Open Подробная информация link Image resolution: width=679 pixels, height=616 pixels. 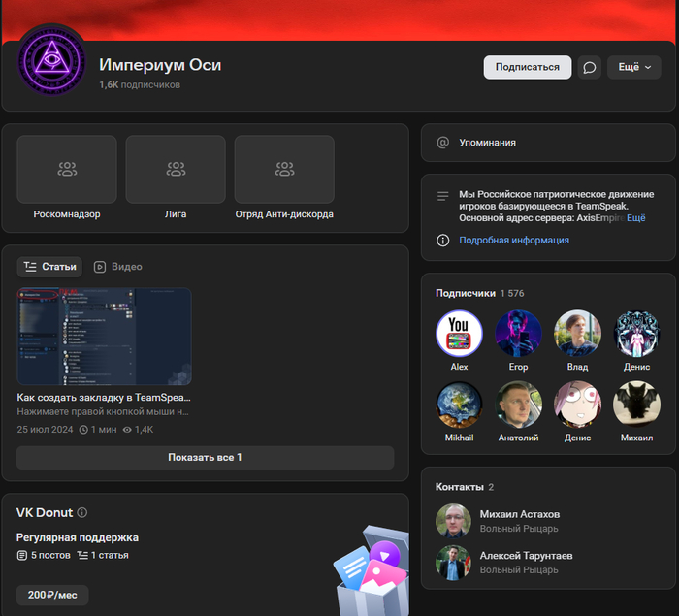(x=513, y=241)
